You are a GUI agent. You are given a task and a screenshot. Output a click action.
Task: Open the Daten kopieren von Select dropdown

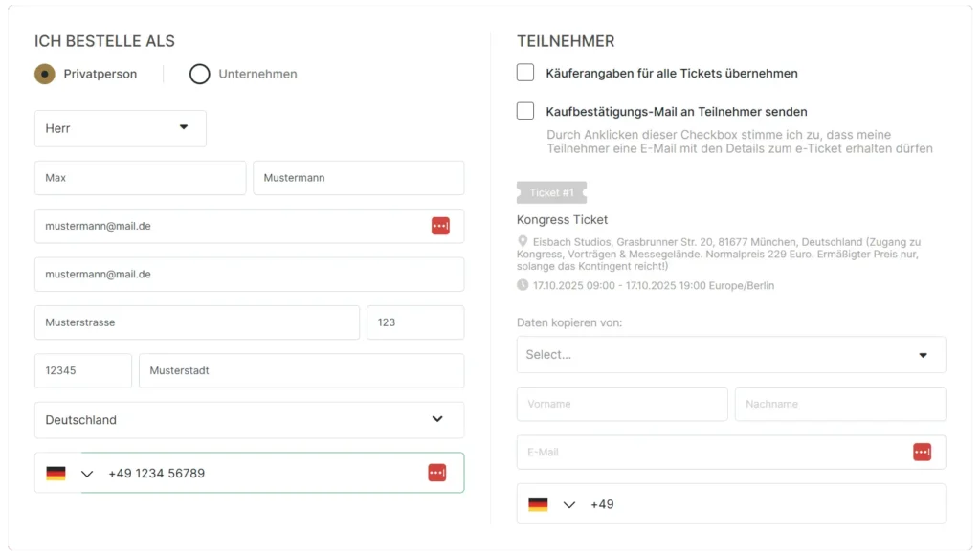point(730,354)
